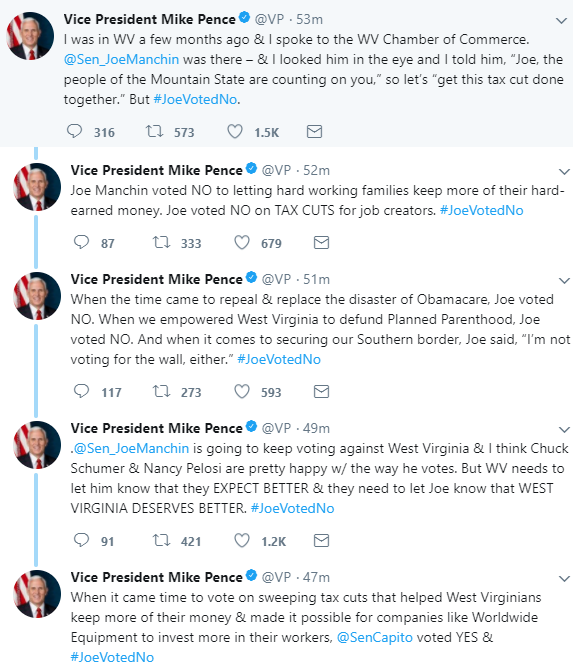The height and width of the screenshot is (670, 573).
Task: Reply to the 52m tweet with 87 replies
Action: [x=81, y=242]
